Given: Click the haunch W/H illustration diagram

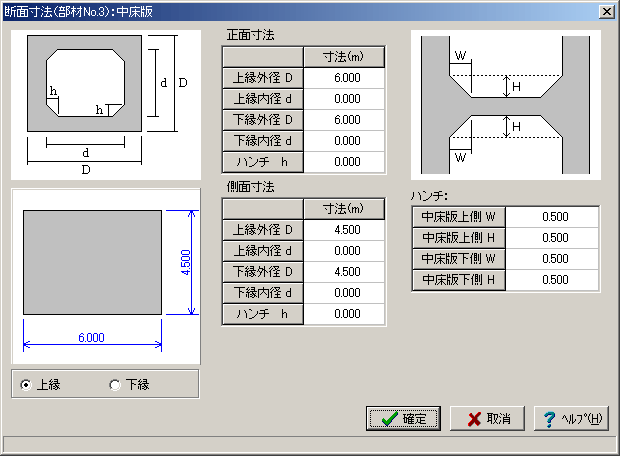Looking at the screenshot, I should click(x=506, y=105).
